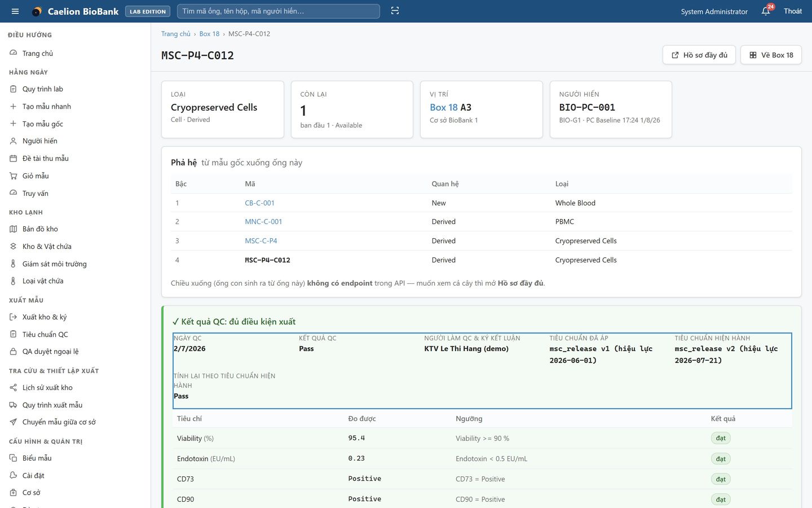The image size is (812, 508).
Task: Open lineage sample link MNC-C-001
Action: tap(263, 222)
